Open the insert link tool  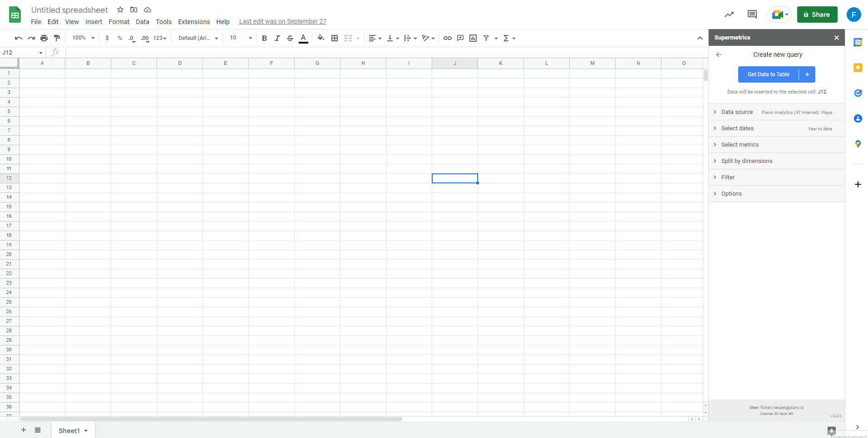447,38
